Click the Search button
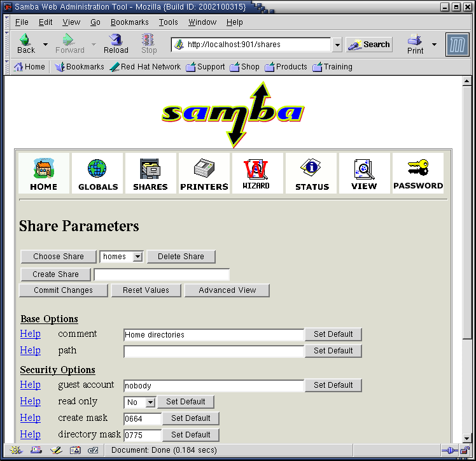476x461 pixels. (369, 45)
